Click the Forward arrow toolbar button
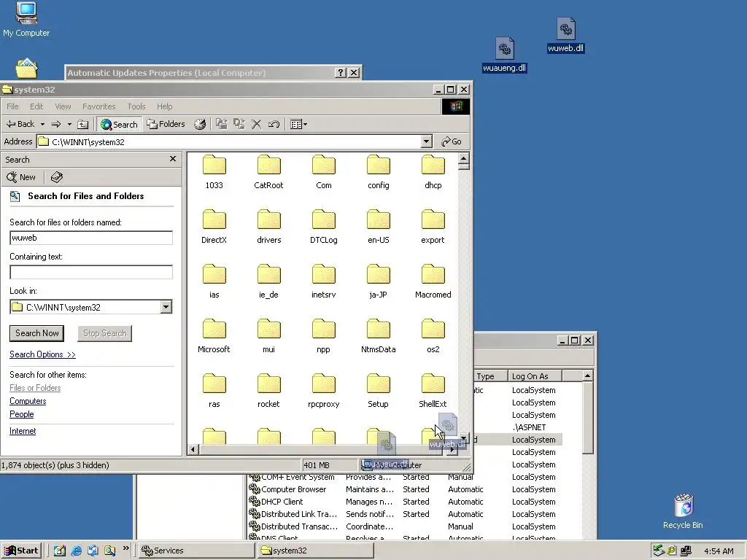 coord(56,124)
